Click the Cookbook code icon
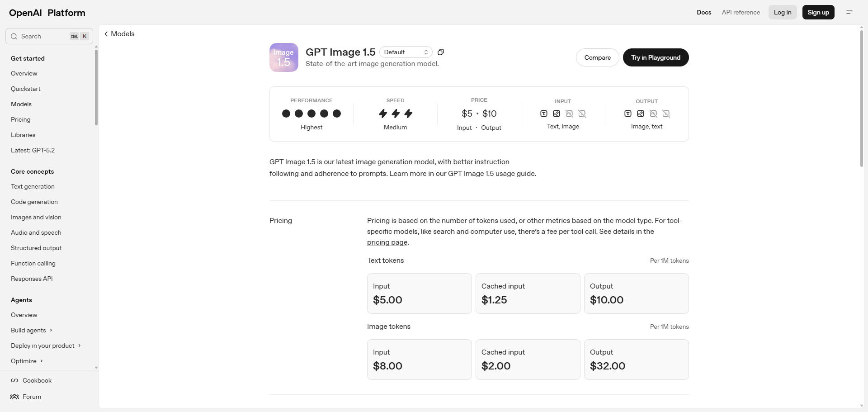Image resolution: width=868 pixels, height=412 pixels. click(14, 380)
